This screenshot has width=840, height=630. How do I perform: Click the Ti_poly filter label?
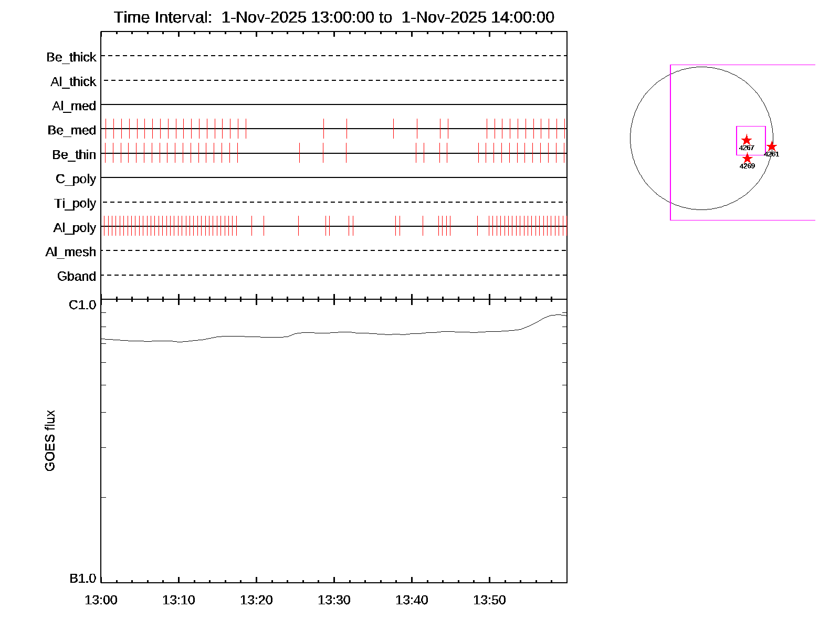pos(75,204)
